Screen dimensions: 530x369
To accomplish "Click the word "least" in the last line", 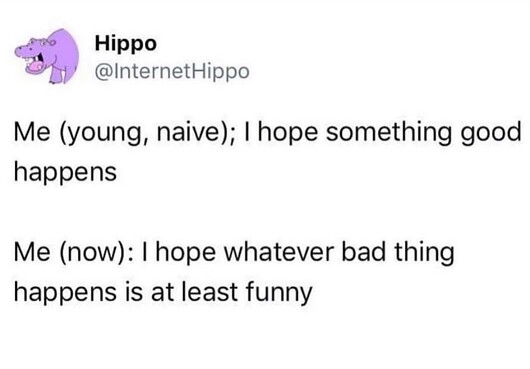I will [x=210, y=292].
